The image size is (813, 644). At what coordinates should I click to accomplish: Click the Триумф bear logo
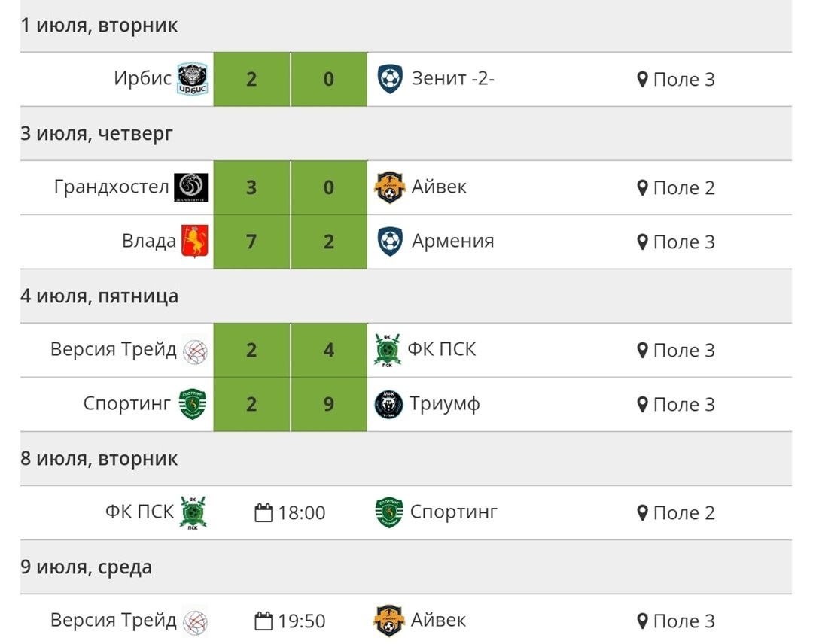tap(388, 404)
